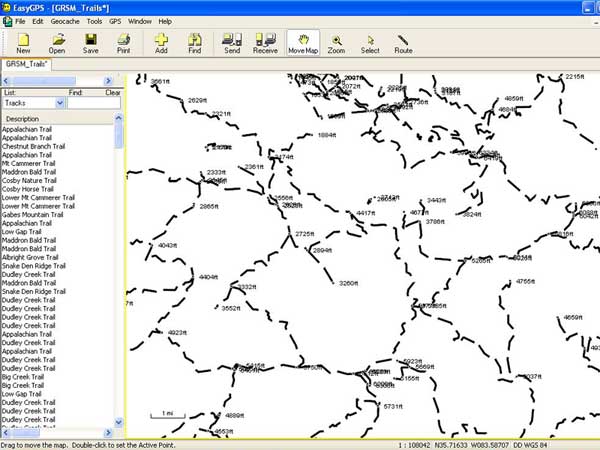Select Cosby Horse Trail entry
This screenshot has width=600, height=450.
tap(28, 189)
